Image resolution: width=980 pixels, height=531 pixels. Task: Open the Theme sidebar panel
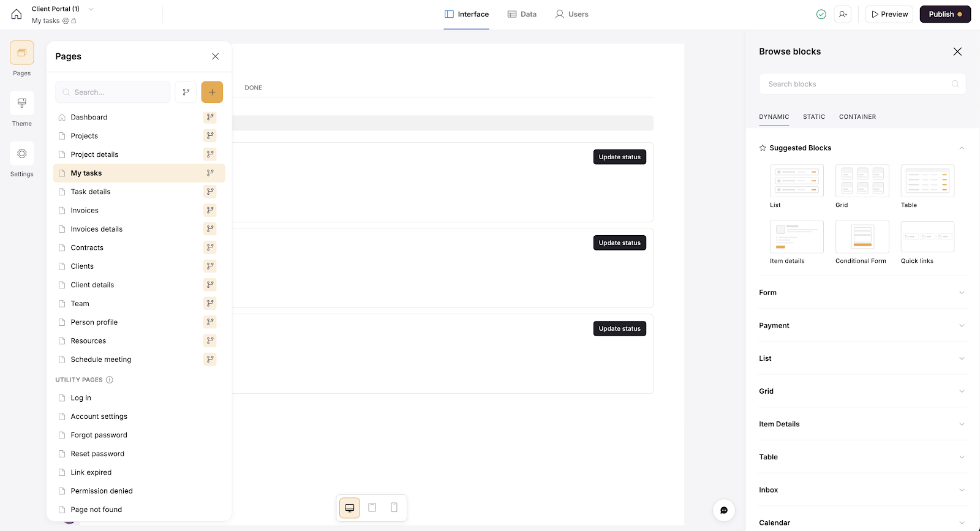(x=22, y=104)
